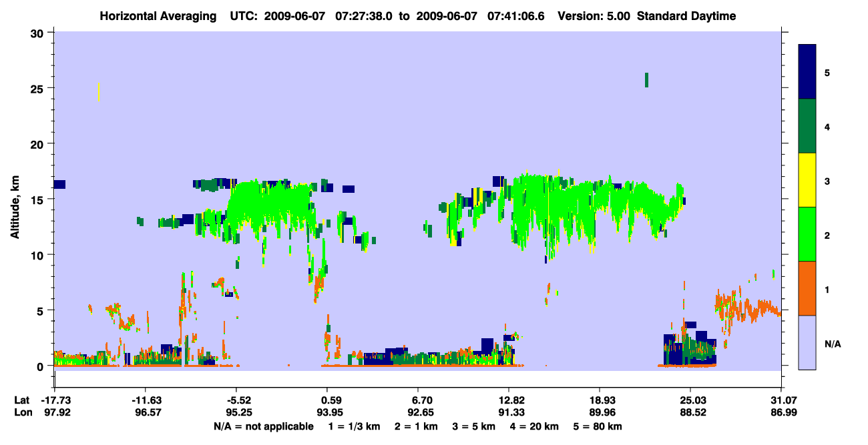Click the dark blue color bar segment labeled 5

click(x=807, y=72)
